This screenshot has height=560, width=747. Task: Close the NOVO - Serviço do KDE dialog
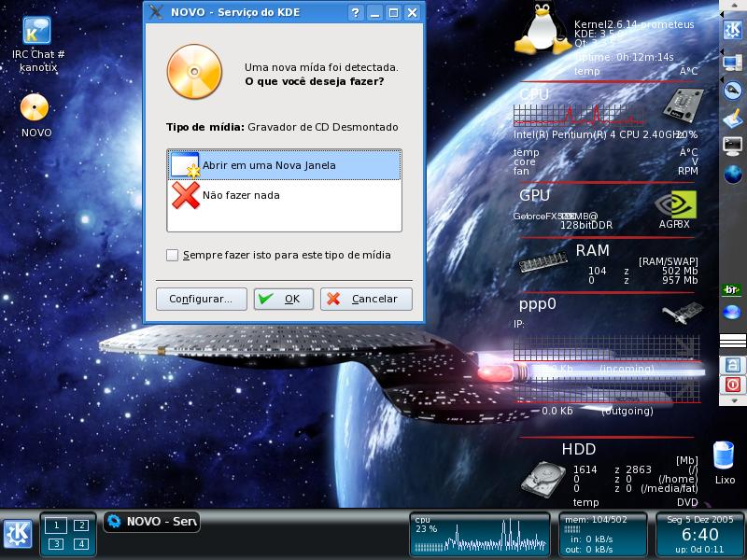(412, 13)
